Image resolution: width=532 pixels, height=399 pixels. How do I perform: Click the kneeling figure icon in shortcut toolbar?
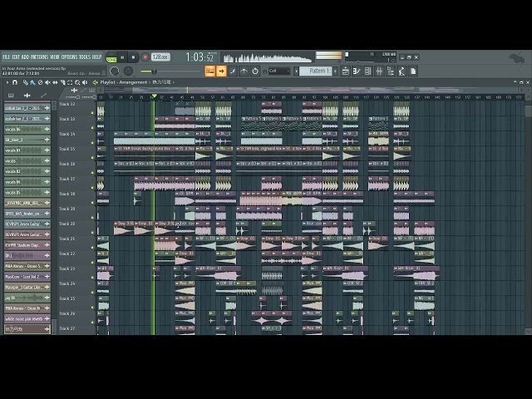click(402, 71)
